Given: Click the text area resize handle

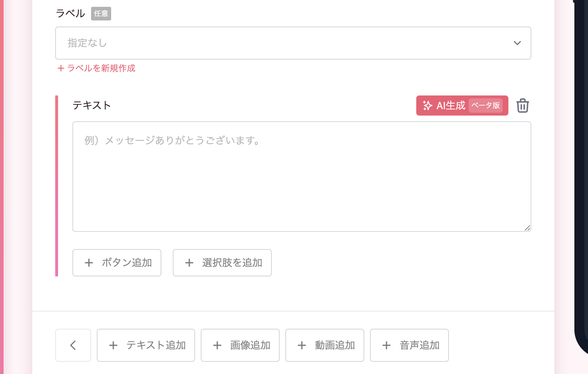Looking at the screenshot, I should 527,228.
